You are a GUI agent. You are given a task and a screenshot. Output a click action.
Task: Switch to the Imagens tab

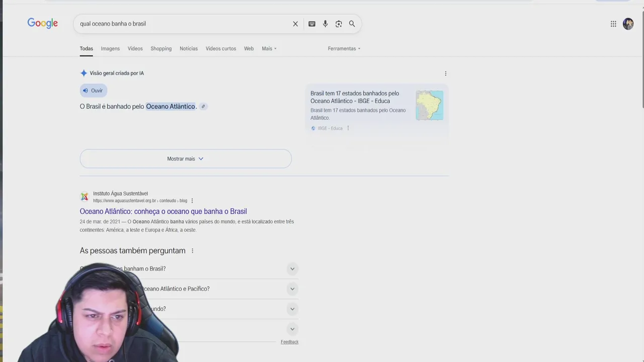(110, 49)
